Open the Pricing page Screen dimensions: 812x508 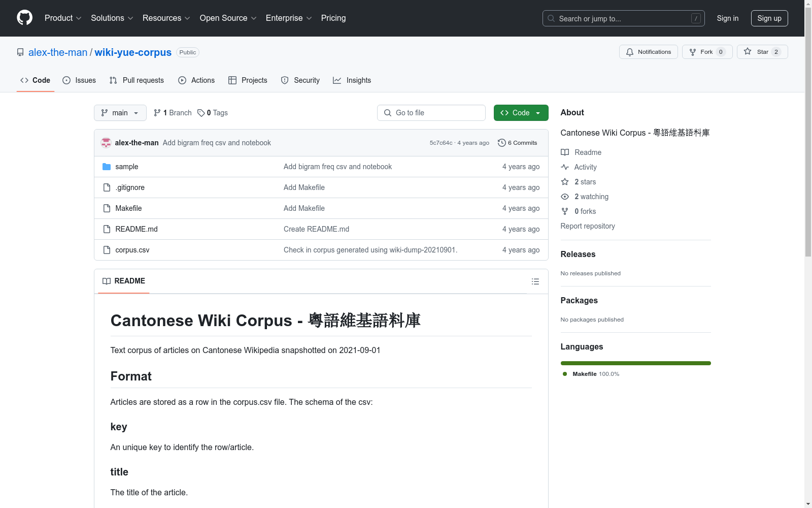pos(333,18)
